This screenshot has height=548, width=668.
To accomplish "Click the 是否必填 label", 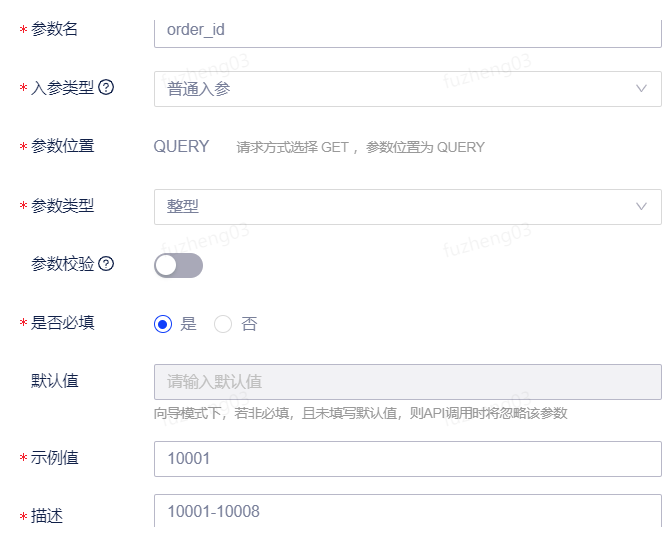I will click(63, 323).
